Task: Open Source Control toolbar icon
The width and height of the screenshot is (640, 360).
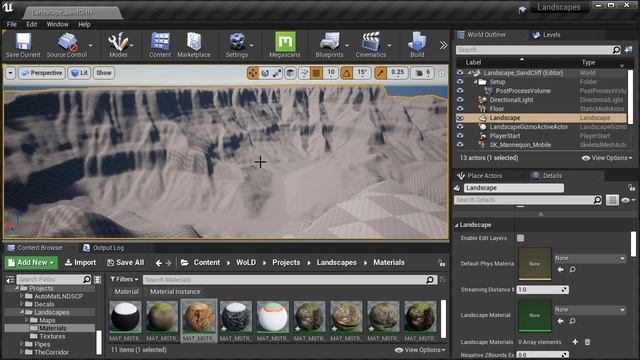Action: 67,45
